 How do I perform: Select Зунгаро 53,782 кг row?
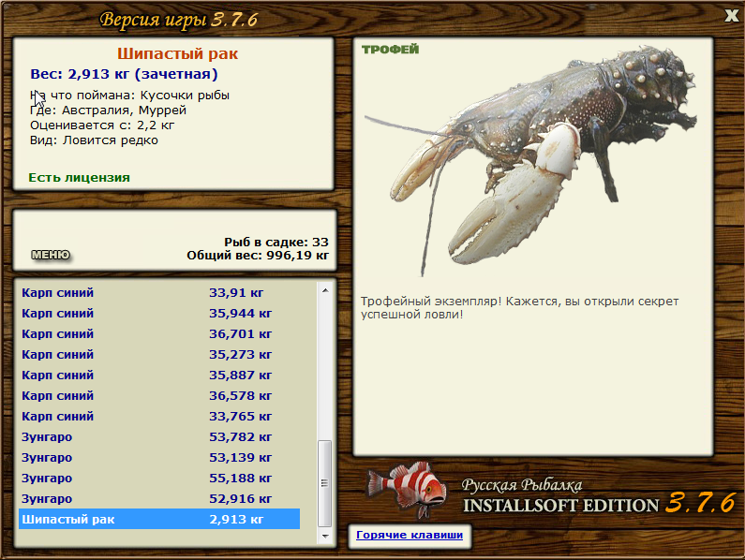(159, 437)
